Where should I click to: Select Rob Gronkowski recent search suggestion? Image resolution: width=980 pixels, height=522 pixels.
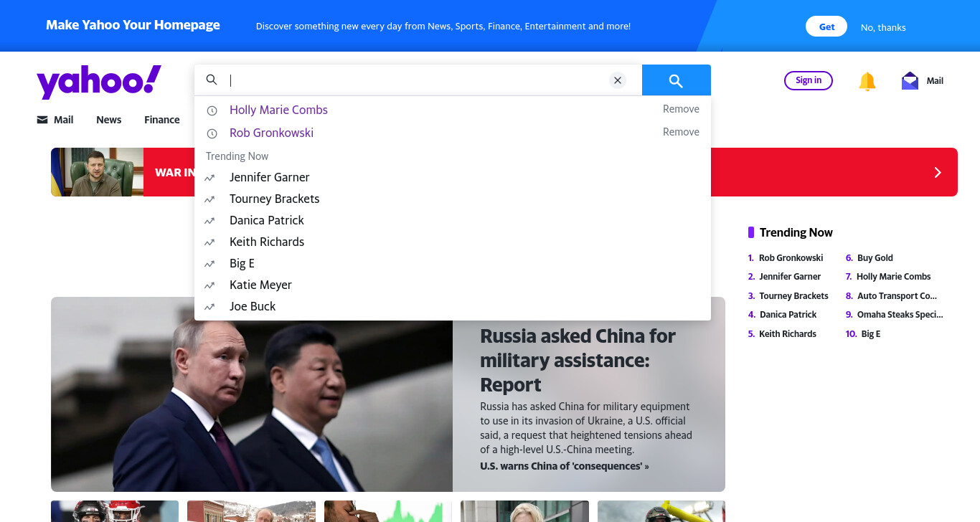coord(271,133)
